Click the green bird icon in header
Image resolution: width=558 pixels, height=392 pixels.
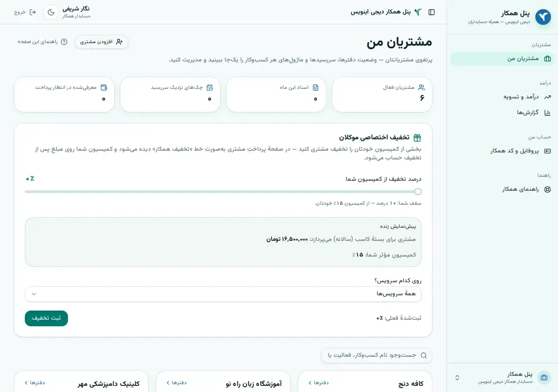(418, 12)
